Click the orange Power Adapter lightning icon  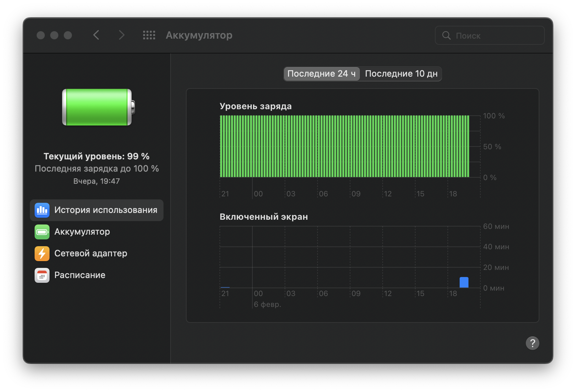42,254
